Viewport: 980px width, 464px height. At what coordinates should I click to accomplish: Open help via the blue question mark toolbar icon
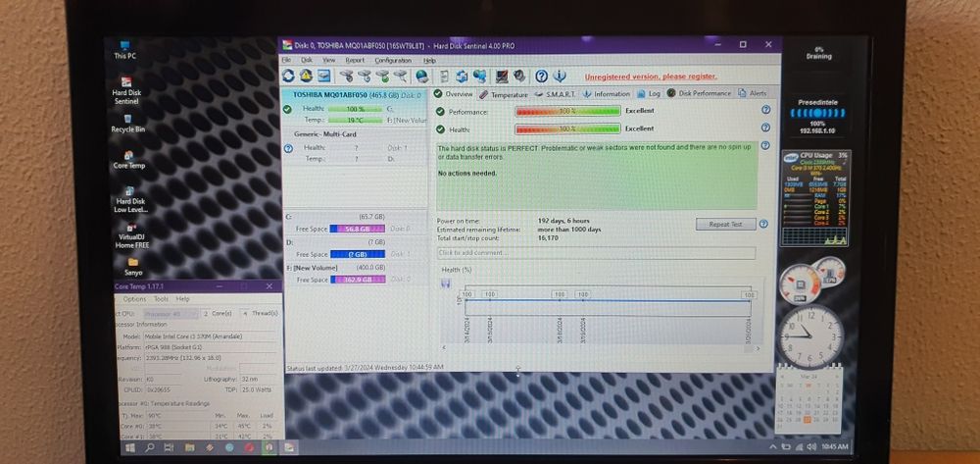click(541, 77)
